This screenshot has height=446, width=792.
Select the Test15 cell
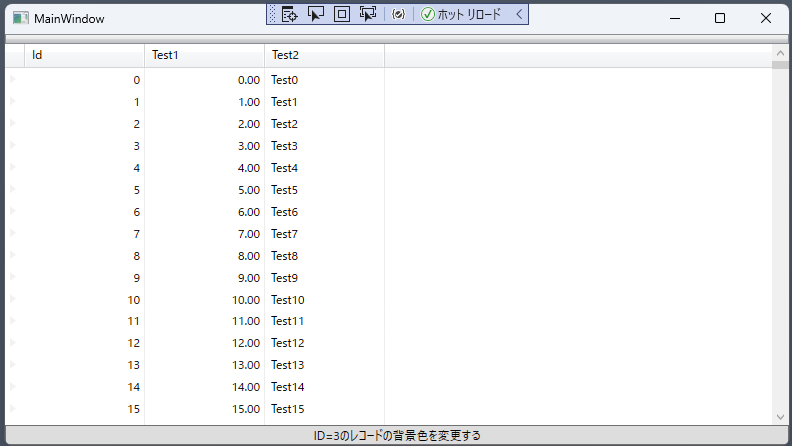324,409
